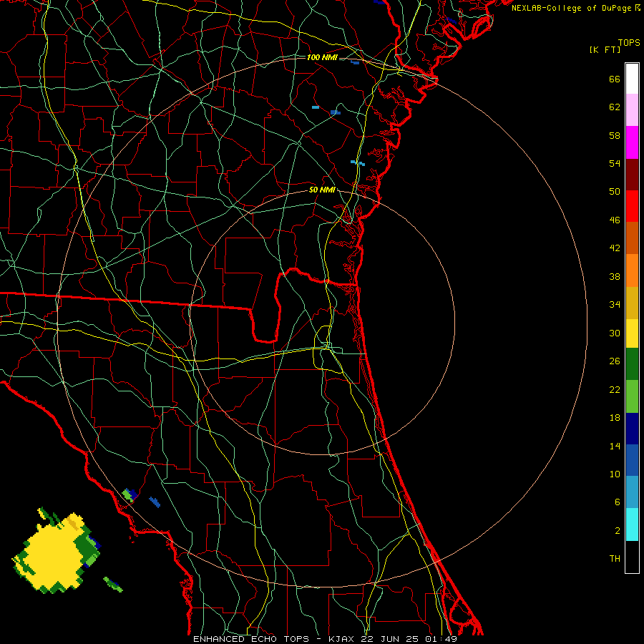Click the legend value 58
644x644 pixels.
click(615, 135)
